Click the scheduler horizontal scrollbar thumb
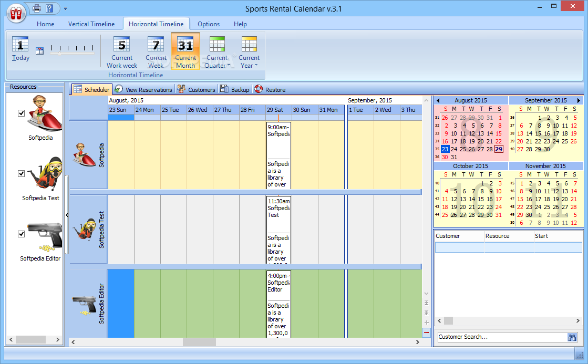The image size is (588, 364). coord(199,342)
